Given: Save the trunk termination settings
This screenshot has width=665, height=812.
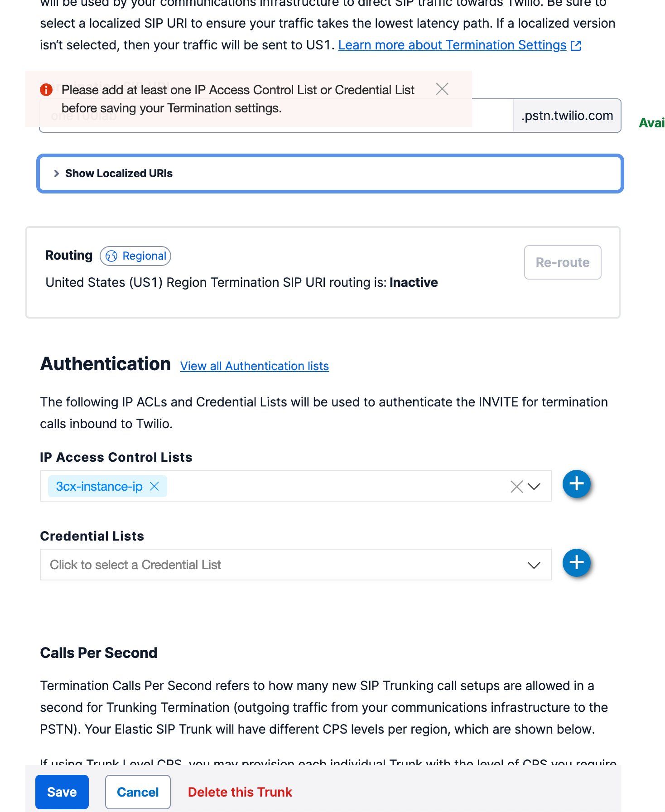Looking at the screenshot, I should tap(62, 792).
